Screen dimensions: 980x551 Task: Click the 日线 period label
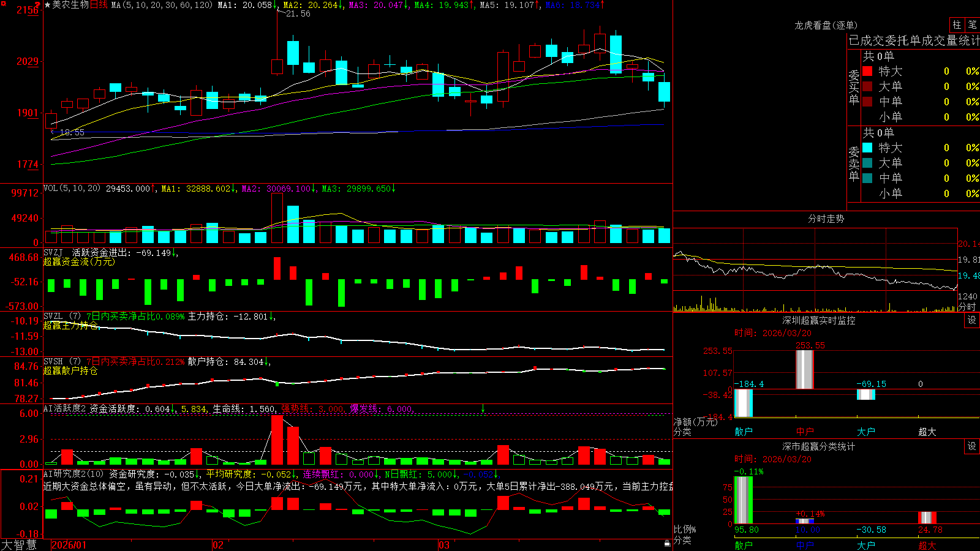(x=99, y=5)
